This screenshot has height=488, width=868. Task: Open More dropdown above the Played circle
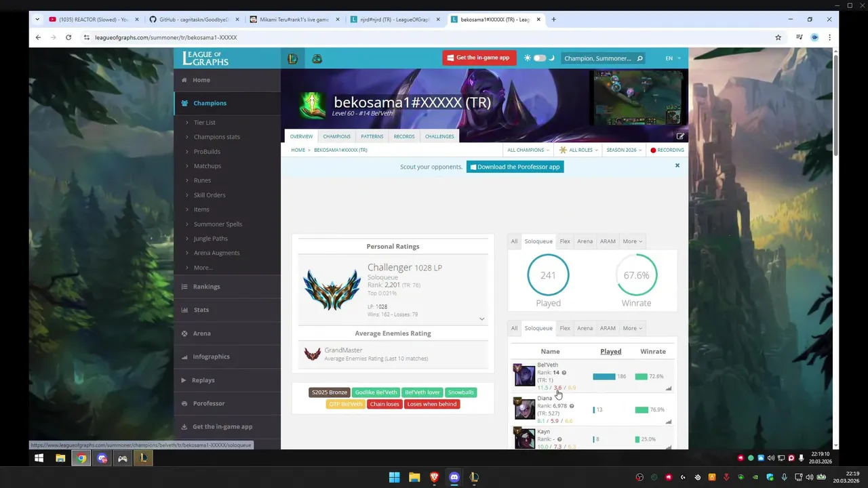pyautogui.click(x=633, y=241)
